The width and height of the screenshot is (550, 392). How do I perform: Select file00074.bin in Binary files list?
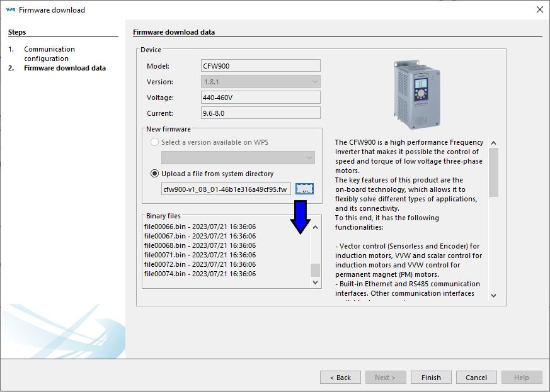pos(200,274)
